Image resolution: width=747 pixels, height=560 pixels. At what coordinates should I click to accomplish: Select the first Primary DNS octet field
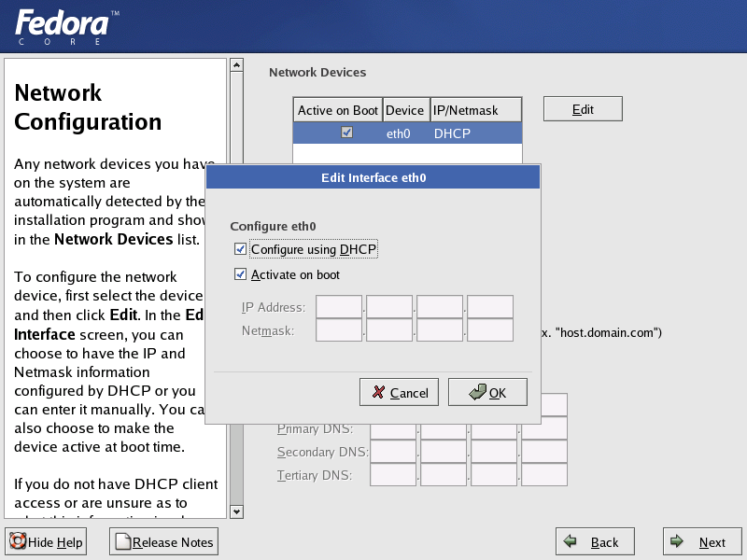(393, 431)
